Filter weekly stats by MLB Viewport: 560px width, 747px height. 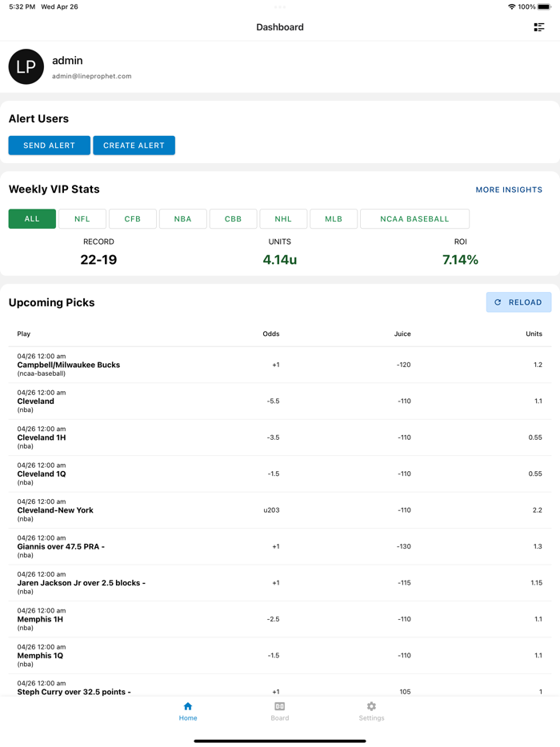coord(334,218)
